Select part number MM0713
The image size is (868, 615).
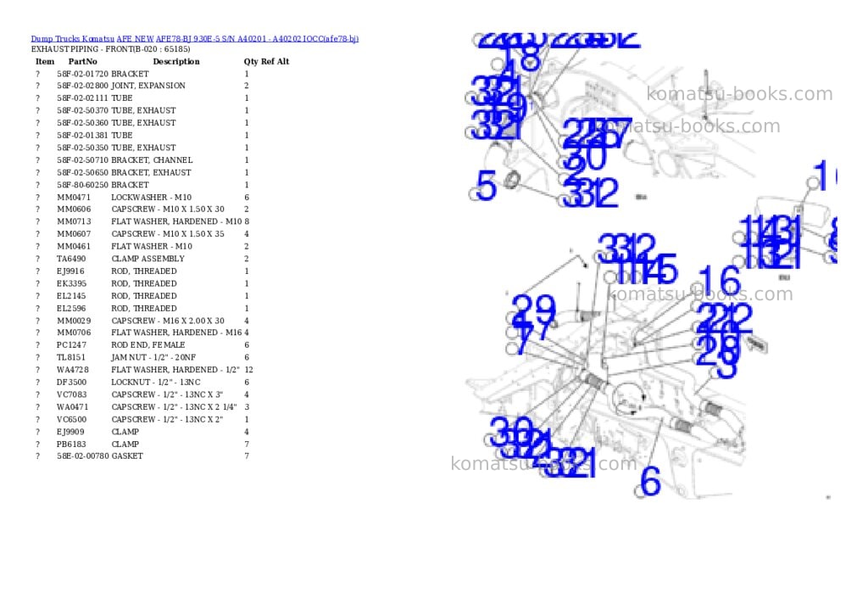click(74, 221)
